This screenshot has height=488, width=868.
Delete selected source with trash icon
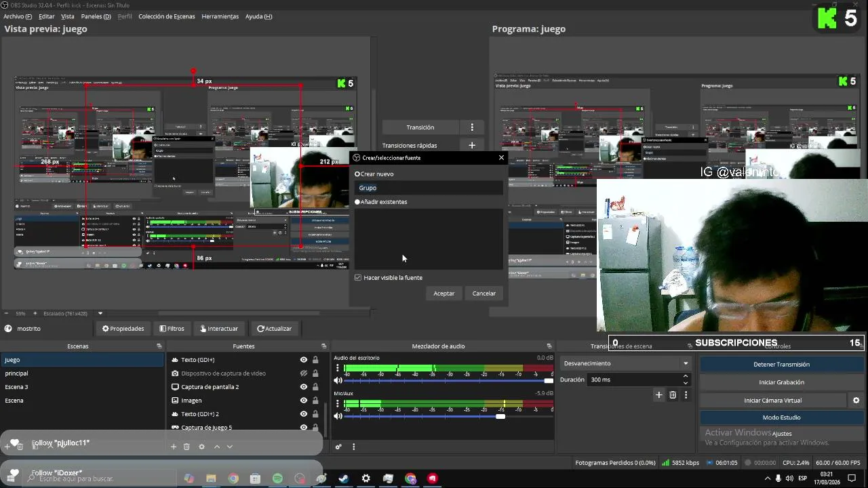click(186, 447)
